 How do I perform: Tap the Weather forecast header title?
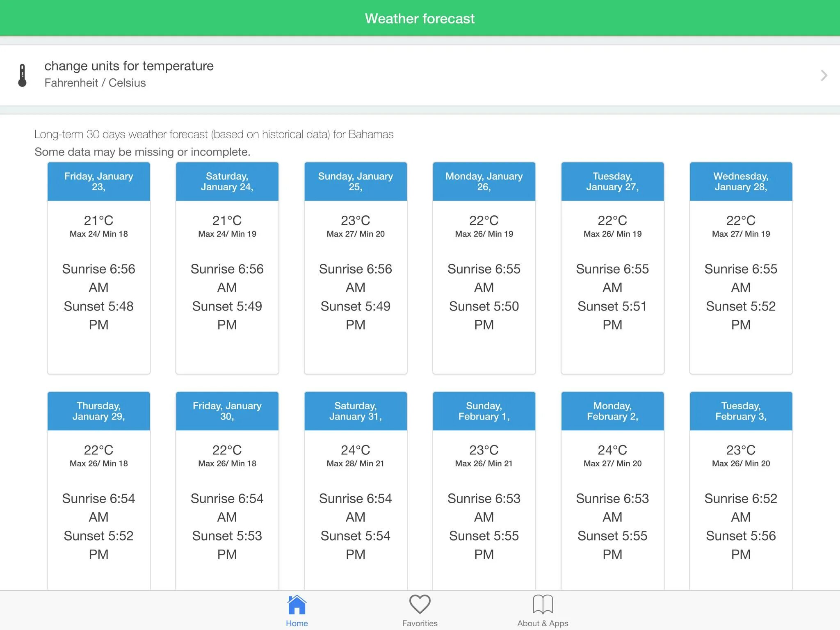tap(420, 18)
